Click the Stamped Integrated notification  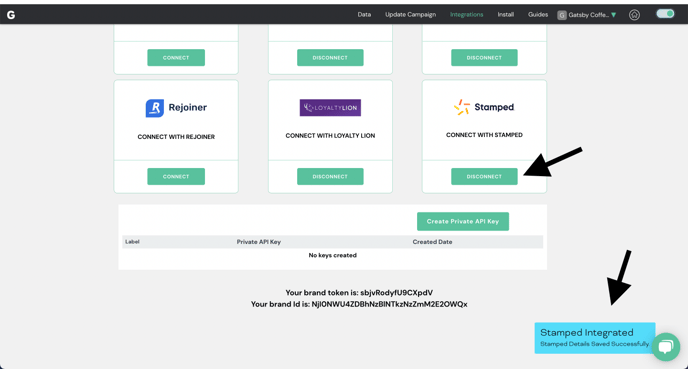click(595, 338)
